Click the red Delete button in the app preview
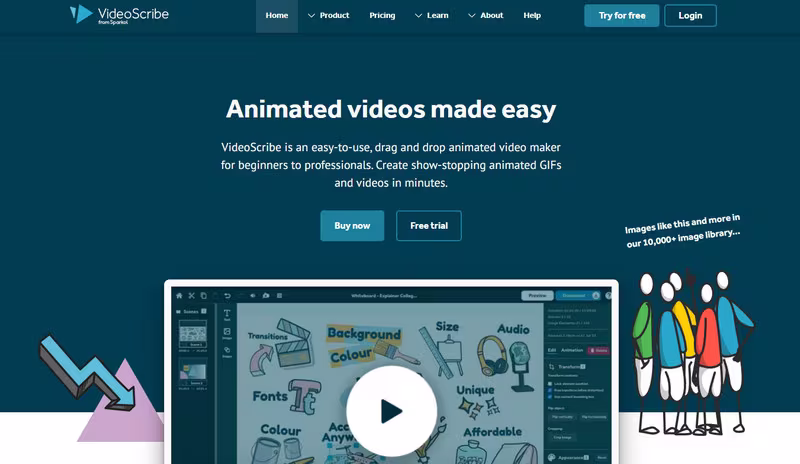 (598, 350)
